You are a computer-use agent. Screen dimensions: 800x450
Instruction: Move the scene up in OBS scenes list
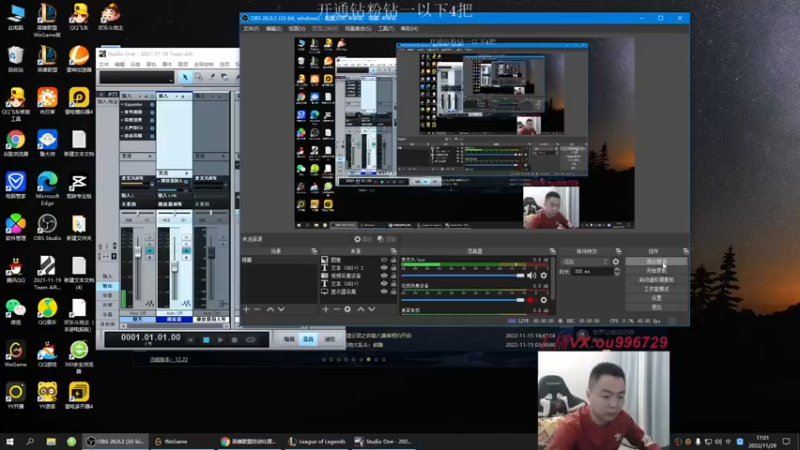click(270, 309)
